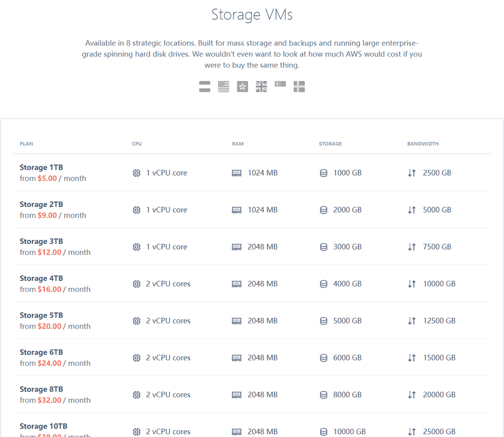The height and width of the screenshot is (437, 504).
Task: Click the CPU chip icon in Storage 1TB row
Action: pos(137,173)
